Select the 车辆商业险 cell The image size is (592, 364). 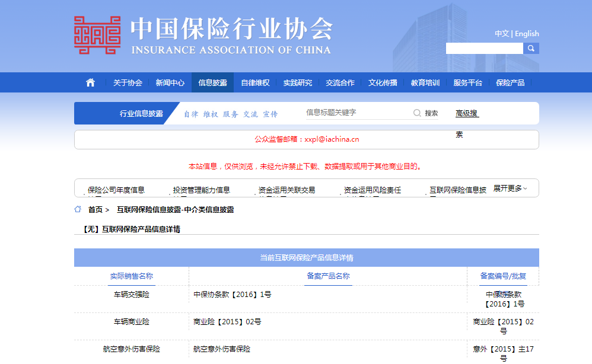click(131, 322)
